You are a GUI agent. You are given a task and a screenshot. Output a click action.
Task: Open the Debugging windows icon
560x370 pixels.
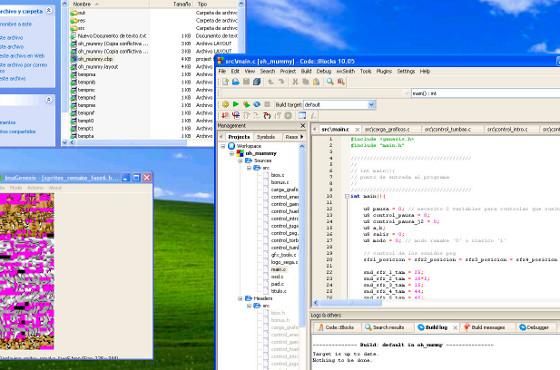click(302, 115)
